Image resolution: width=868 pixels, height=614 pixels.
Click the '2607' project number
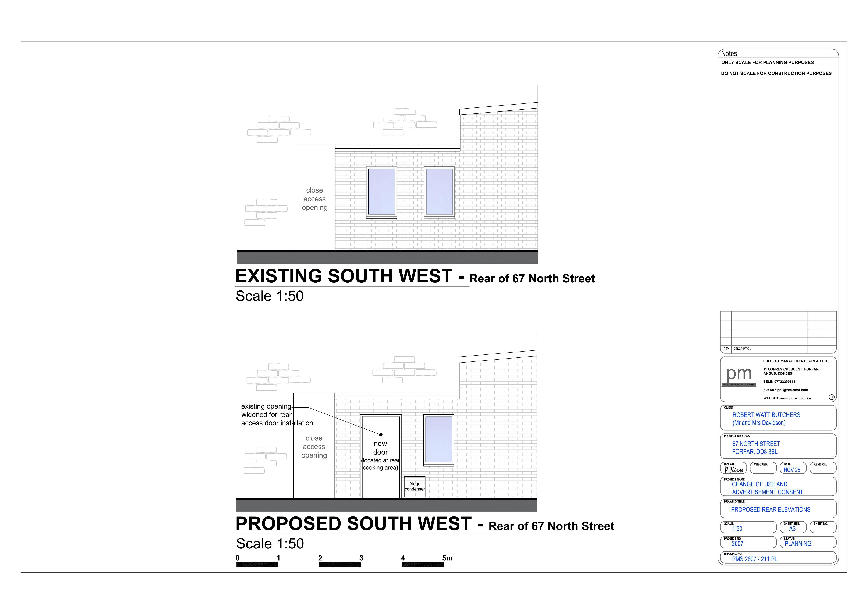tap(737, 544)
